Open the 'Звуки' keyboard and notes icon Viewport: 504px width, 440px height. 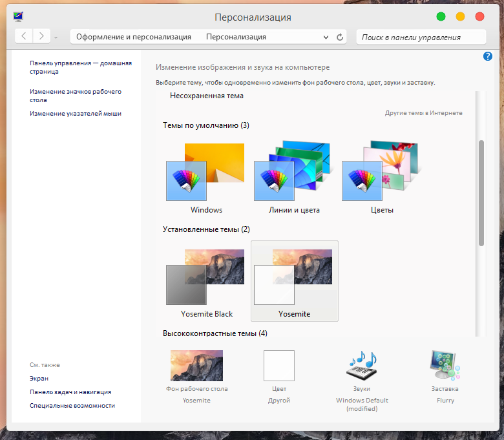click(x=362, y=366)
